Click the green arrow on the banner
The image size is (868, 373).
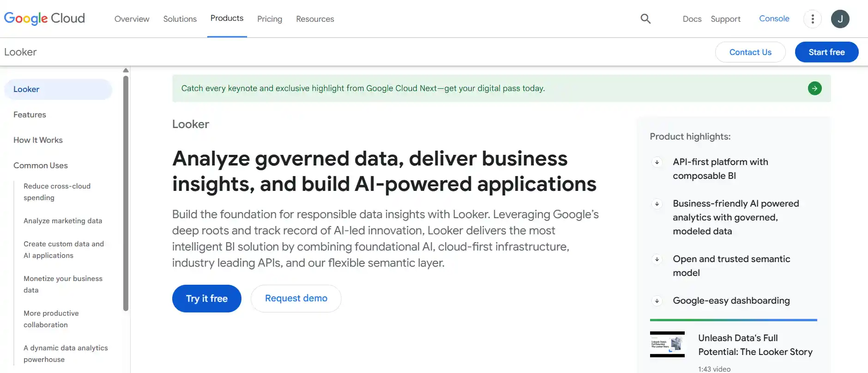814,88
